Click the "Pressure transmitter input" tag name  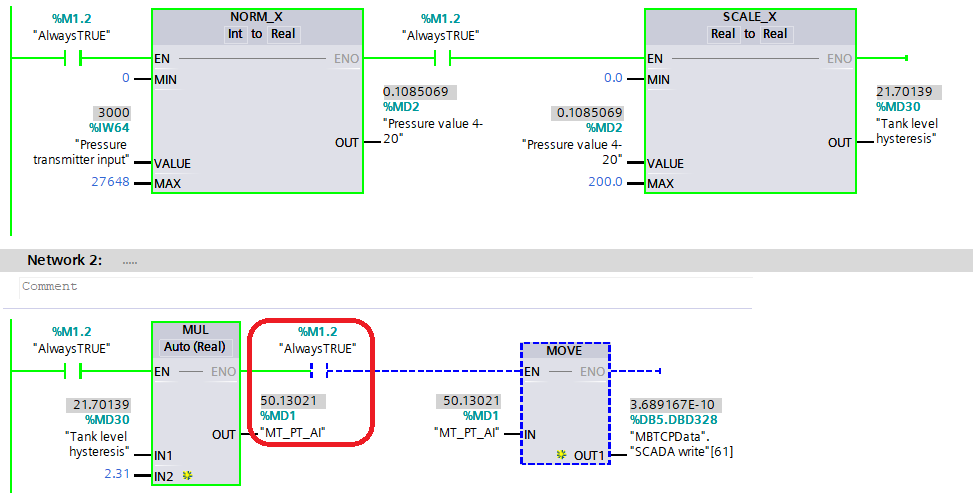[x=81, y=152]
